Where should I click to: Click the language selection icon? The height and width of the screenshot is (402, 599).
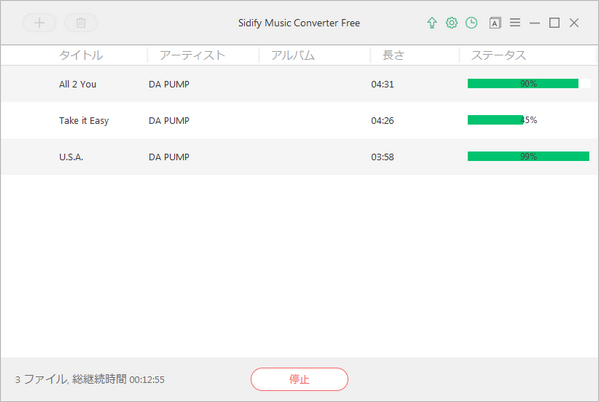tap(495, 23)
